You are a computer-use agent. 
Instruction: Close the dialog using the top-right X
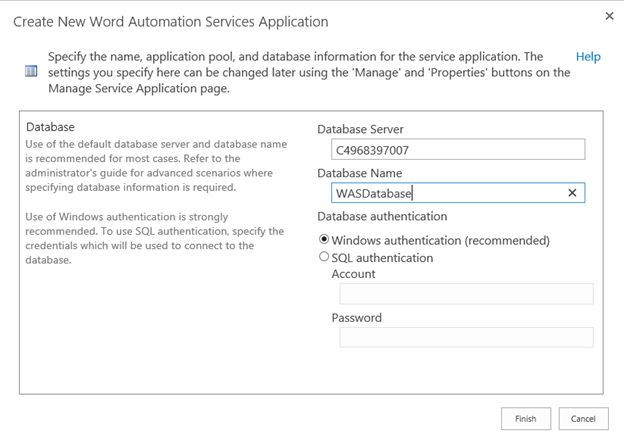coord(610,16)
